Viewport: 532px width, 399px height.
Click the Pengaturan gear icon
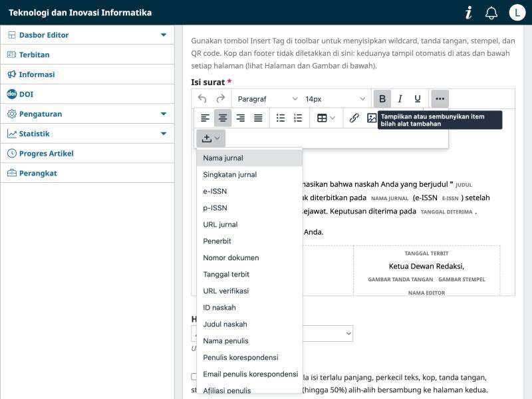(11, 114)
